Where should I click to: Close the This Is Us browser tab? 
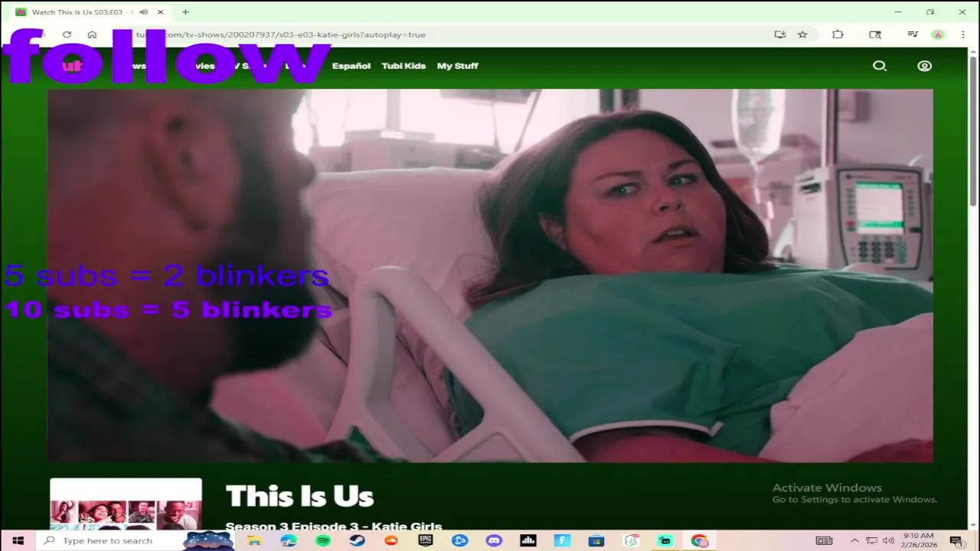point(160,12)
